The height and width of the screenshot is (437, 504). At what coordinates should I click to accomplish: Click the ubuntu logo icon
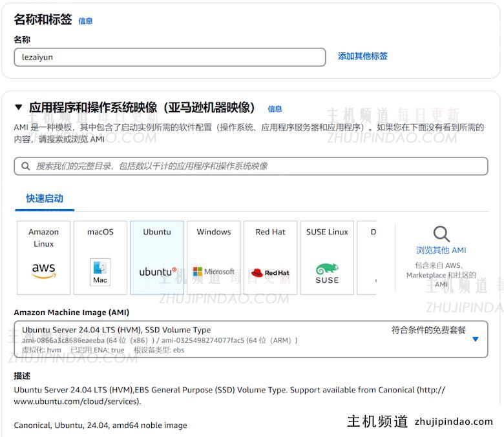click(158, 272)
